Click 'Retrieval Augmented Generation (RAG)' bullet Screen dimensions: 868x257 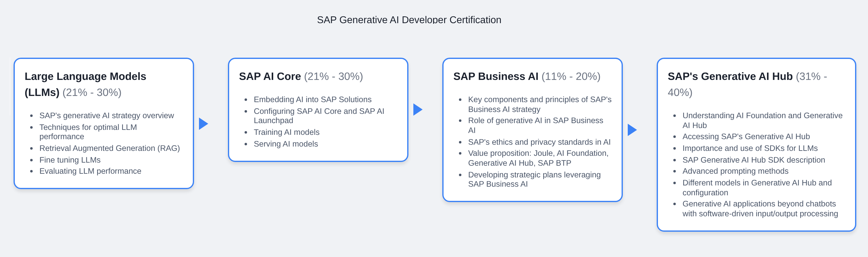tap(110, 148)
